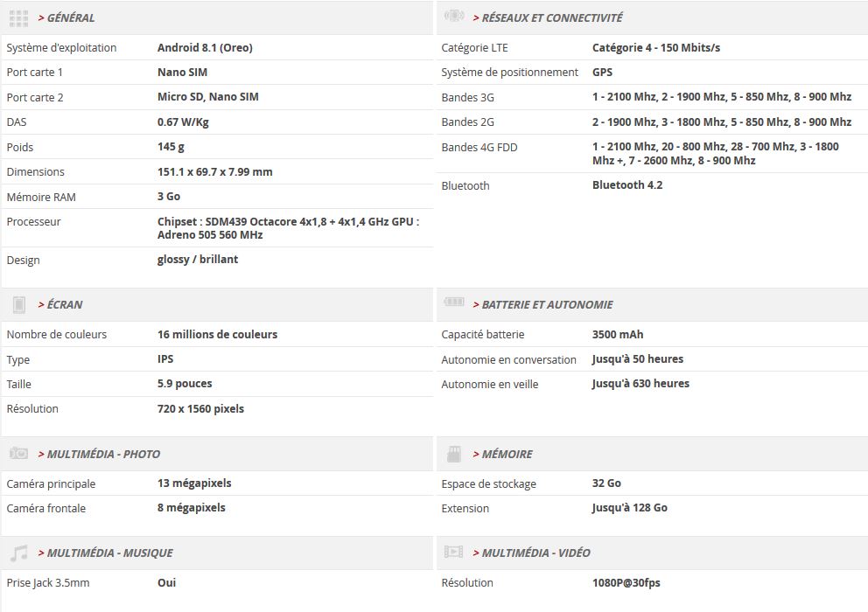This screenshot has height=612, width=868.
Task: Click the Android 8.1 (Oreo) value
Action: coord(205,48)
